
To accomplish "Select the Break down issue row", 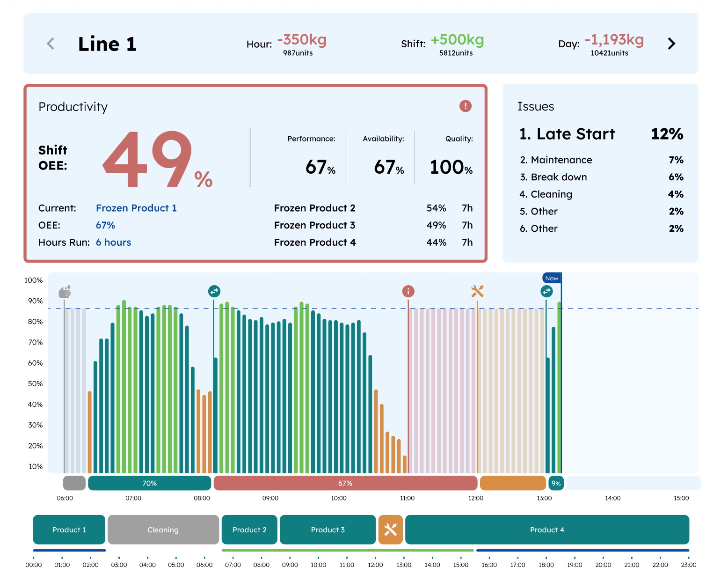I will 601,177.
